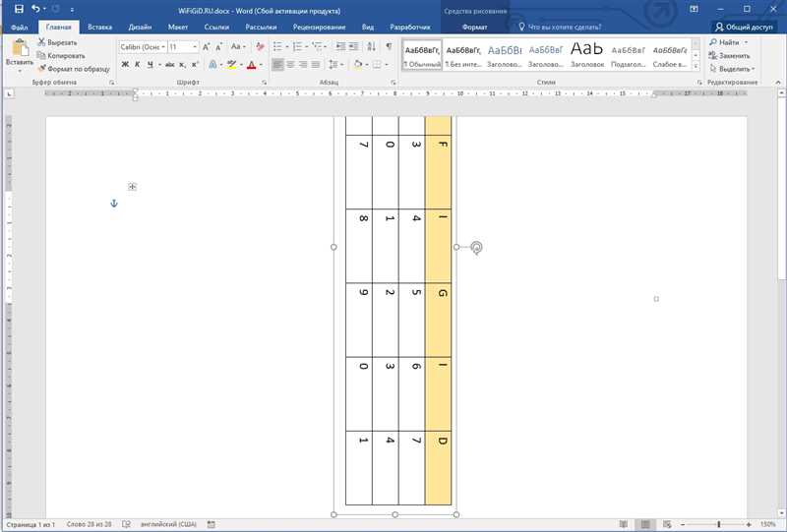Image resolution: width=787 pixels, height=532 pixels.
Task: Increase indent in the paragraph group
Action: coord(354,46)
